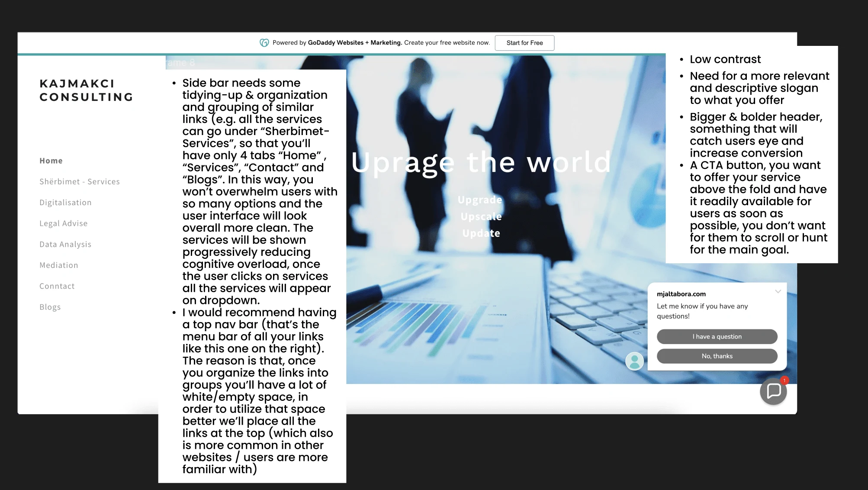Click No thanks in chat widget
868x490 pixels.
point(717,356)
